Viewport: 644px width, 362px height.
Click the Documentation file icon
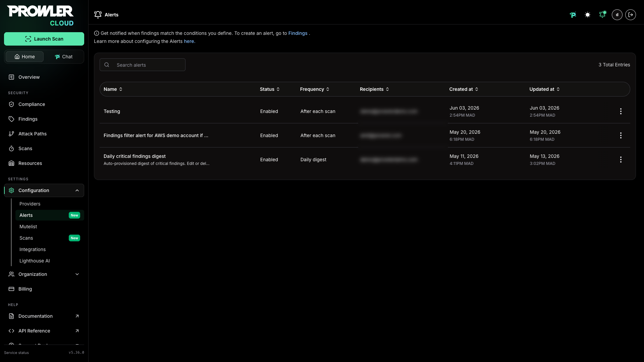11,316
